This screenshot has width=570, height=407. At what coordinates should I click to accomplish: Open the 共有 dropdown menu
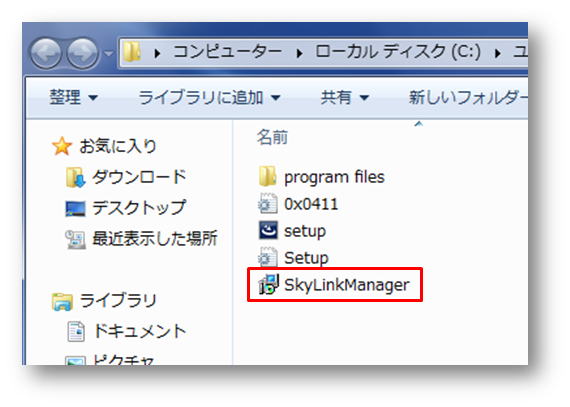[x=345, y=97]
